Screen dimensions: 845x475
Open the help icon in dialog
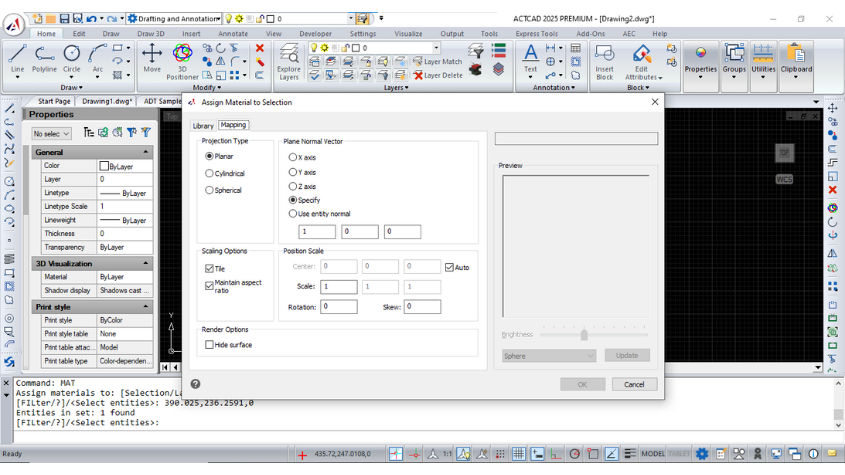tap(195, 384)
